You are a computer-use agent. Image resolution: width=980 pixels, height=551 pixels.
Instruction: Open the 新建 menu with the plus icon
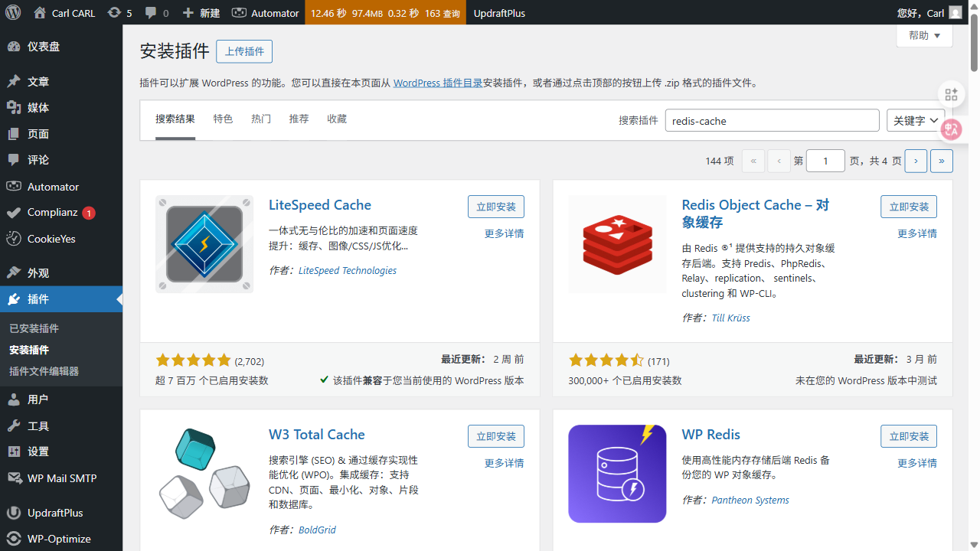[x=188, y=12]
